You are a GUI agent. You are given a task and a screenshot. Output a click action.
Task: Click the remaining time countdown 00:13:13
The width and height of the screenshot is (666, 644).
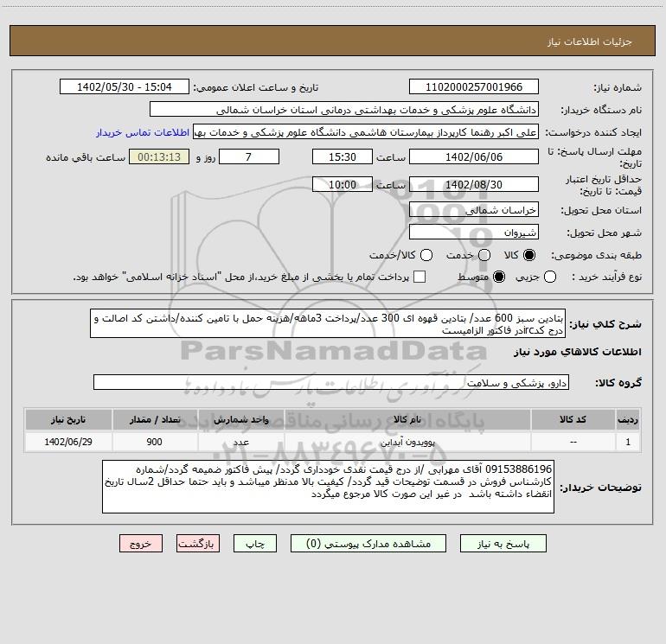coord(159,157)
